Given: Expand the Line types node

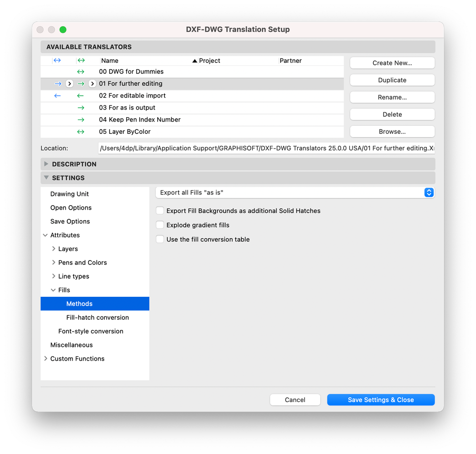Looking at the screenshot, I should pyautogui.click(x=53, y=276).
